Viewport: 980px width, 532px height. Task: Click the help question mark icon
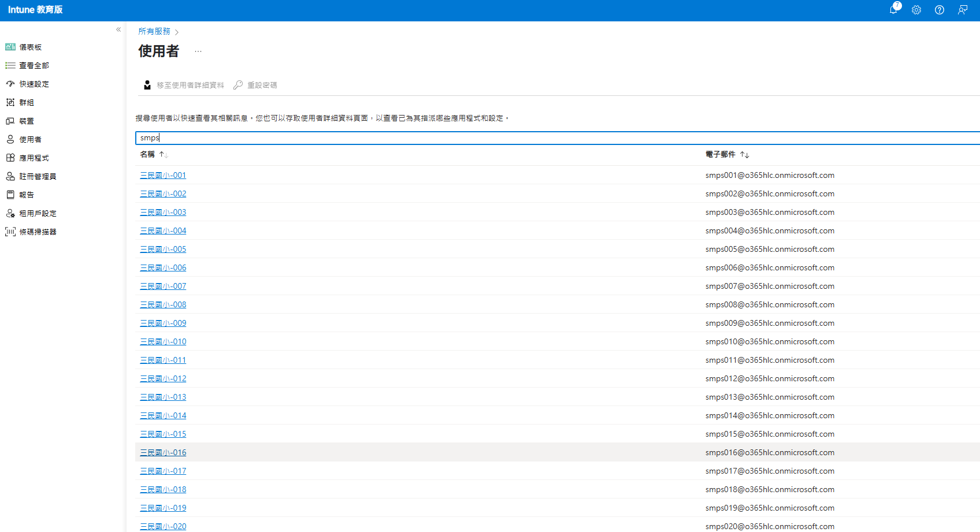pos(940,10)
